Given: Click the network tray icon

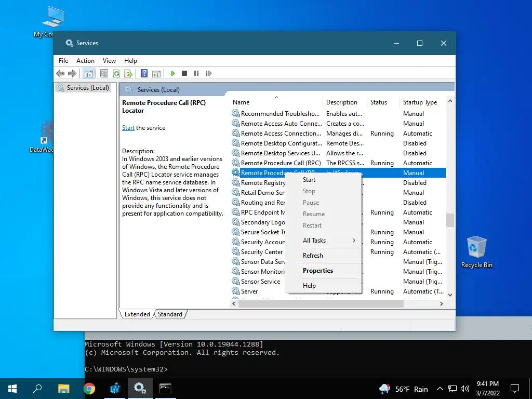Looking at the screenshot, I should (453, 389).
